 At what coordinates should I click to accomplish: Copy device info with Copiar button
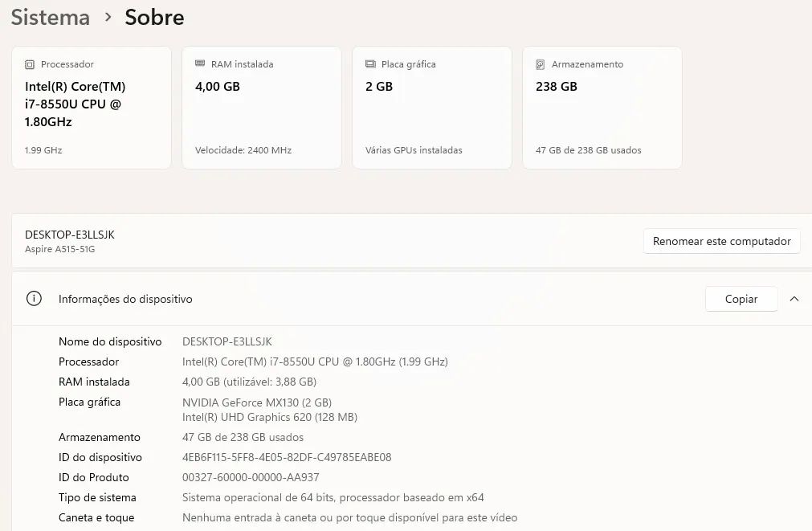(741, 299)
